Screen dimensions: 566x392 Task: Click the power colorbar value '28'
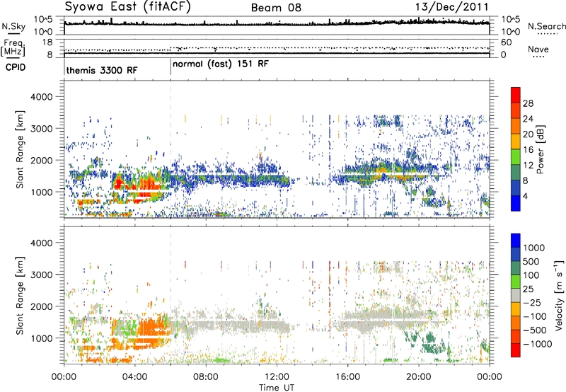pyautogui.click(x=528, y=103)
